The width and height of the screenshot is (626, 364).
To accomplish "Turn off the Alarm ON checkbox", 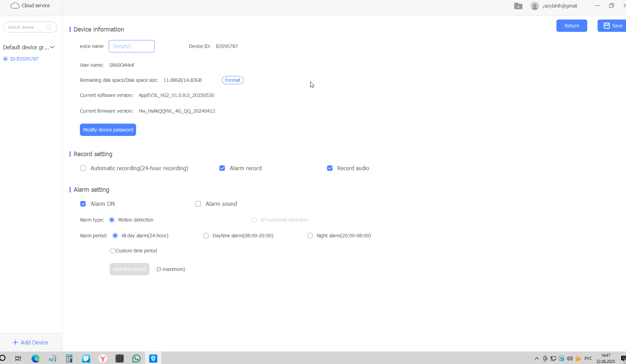I will 83,204.
